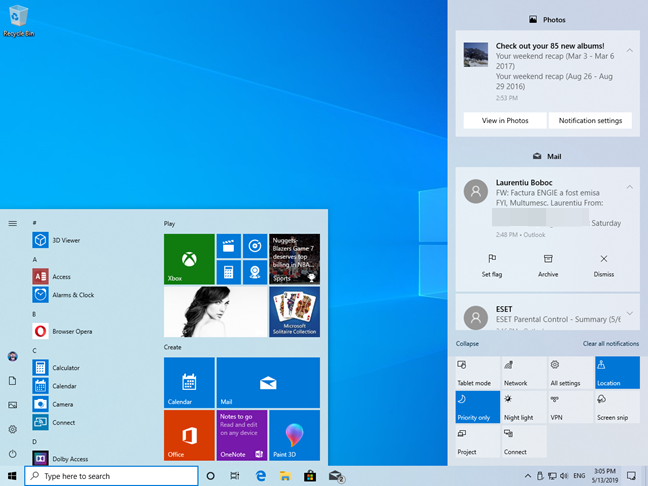
Task: Expand the Laurentiu Boboc mail notification chevron
Action: tap(629, 187)
